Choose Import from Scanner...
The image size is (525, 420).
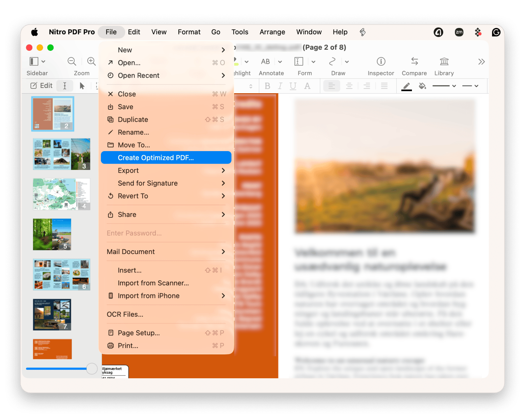166,283
